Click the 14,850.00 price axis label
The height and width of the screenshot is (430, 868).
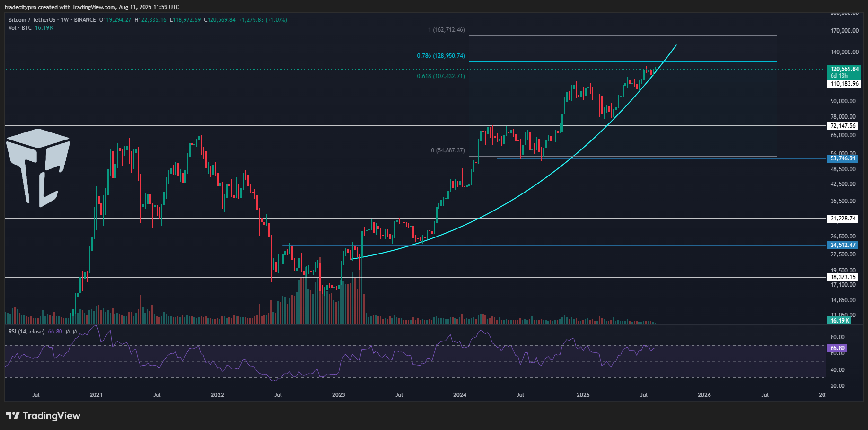point(843,300)
